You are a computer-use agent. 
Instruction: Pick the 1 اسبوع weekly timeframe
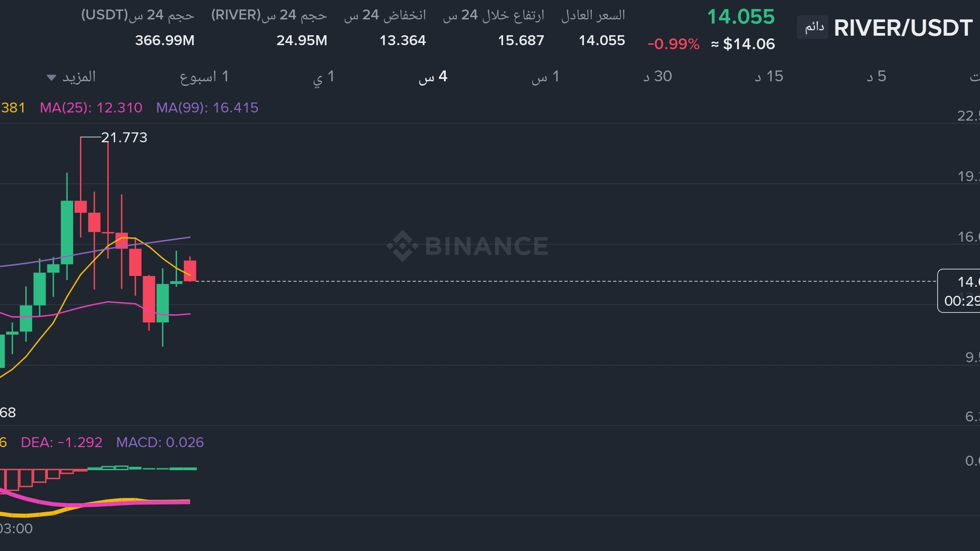(x=204, y=77)
